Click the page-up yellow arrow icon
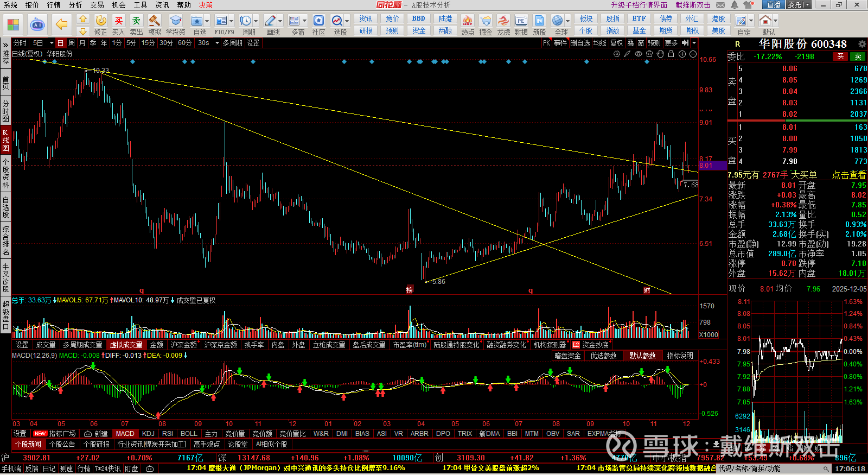Screen dimensions: 868x475 pos(82,18)
